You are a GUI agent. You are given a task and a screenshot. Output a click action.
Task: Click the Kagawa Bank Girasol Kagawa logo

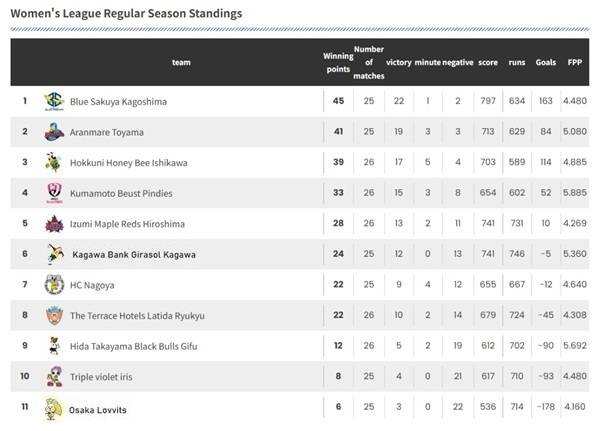click(x=54, y=255)
